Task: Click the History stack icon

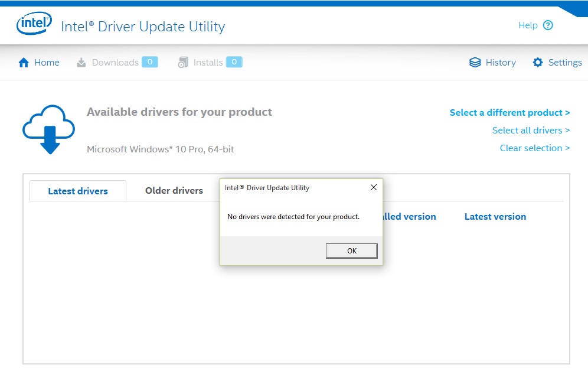Action: [475, 62]
